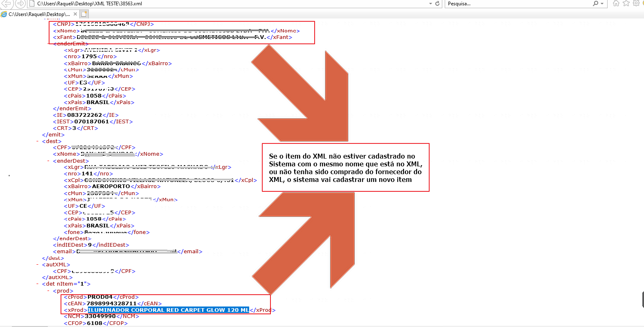Click the closing </enderEmit> tag

pyautogui.click(x=72, y=109)
